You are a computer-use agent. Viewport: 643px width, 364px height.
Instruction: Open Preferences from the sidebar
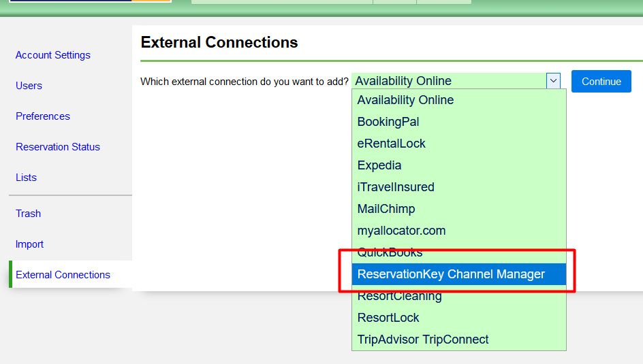(43, 116)
